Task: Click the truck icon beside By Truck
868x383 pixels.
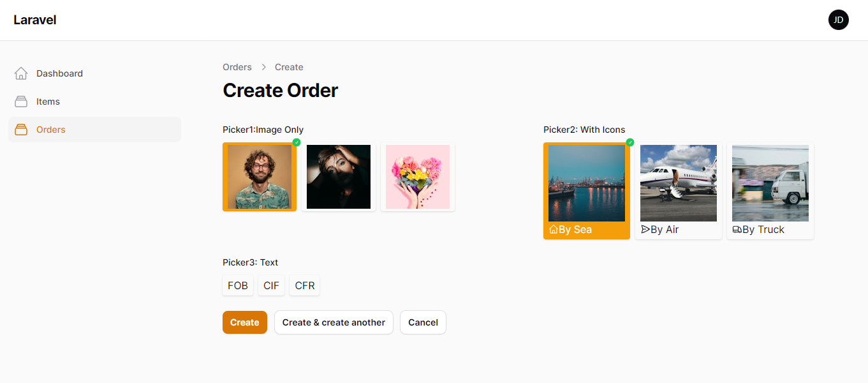Action: point(737,230)
